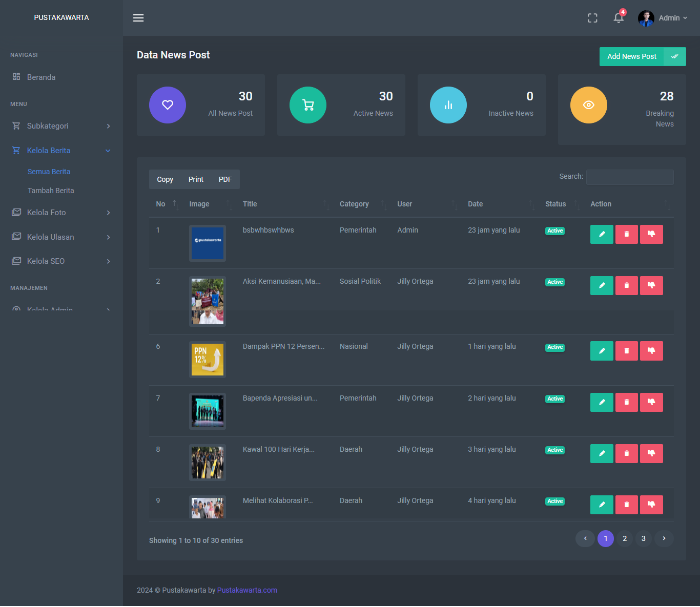The width and height of the screenshot is (700, 607).
Task: Expand the Kelola SEO menu
Action: [61, 261]
